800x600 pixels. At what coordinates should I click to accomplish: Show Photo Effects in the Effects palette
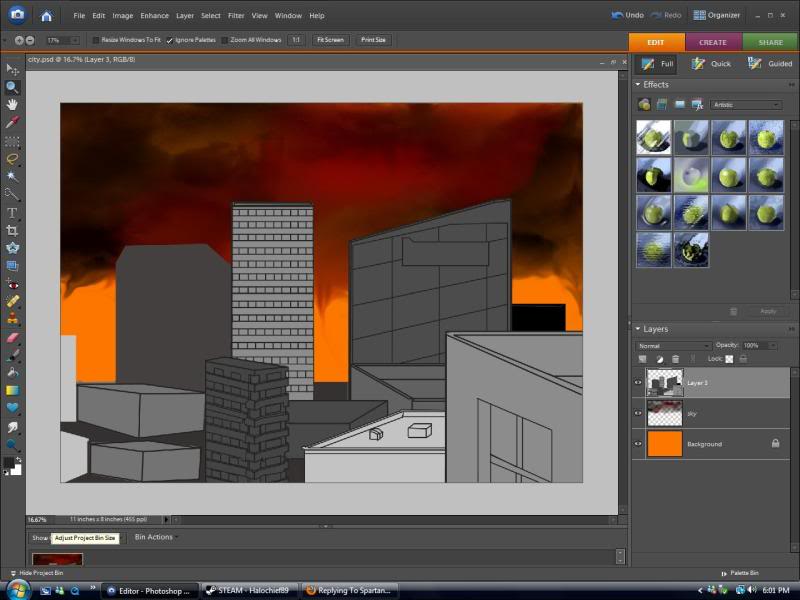click(680, 105)
